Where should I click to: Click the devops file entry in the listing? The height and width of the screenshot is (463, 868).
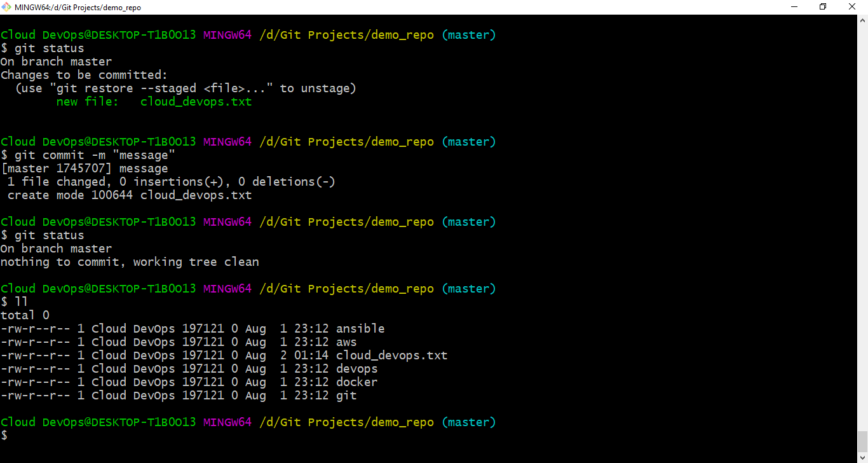(x=356, y=368)
